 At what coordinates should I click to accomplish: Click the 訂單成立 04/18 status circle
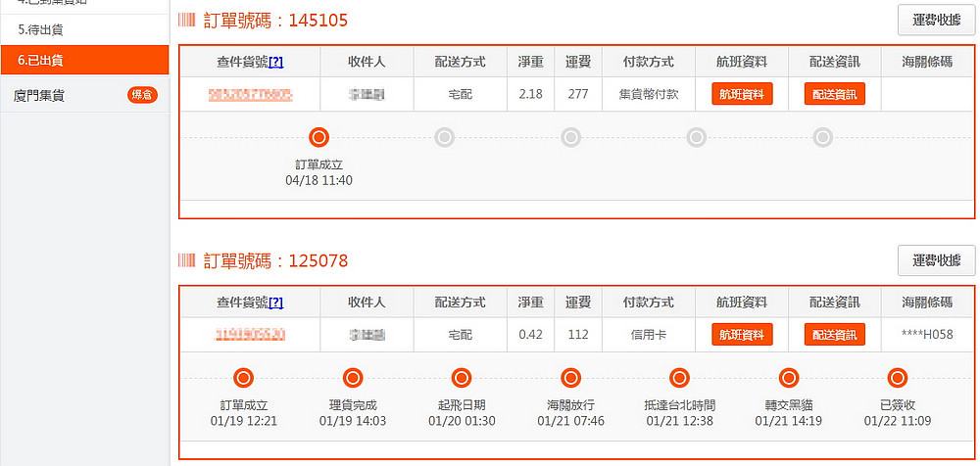click(x=318, y=138)
